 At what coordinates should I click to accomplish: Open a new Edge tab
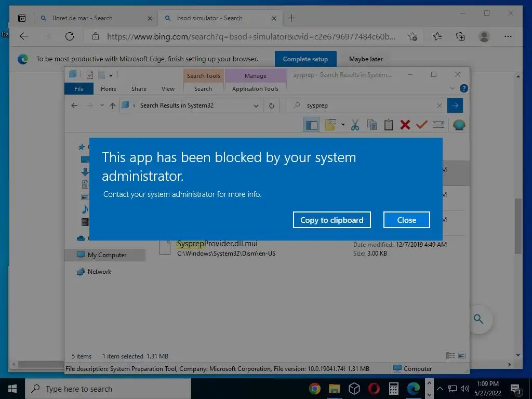291,18
